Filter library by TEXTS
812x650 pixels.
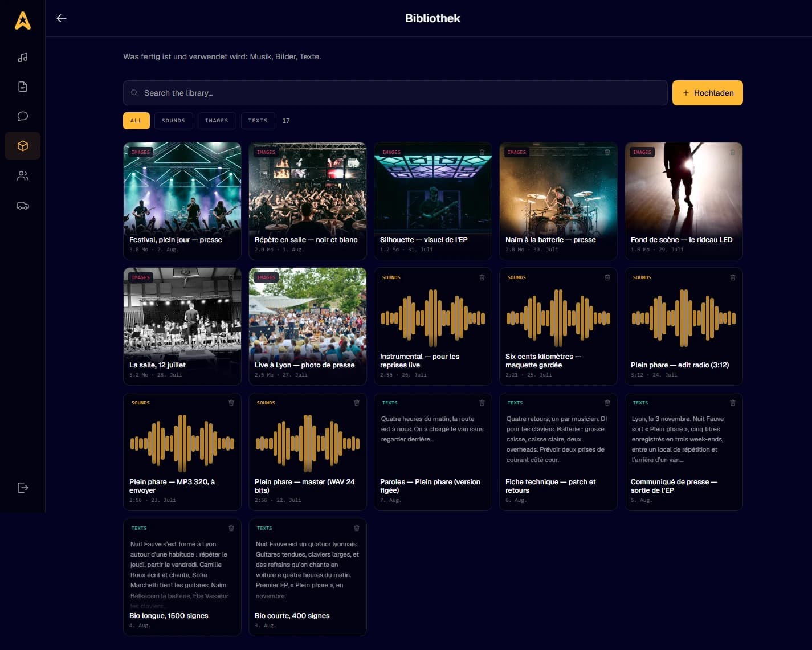pyautogui.click(x=258, y=121)
